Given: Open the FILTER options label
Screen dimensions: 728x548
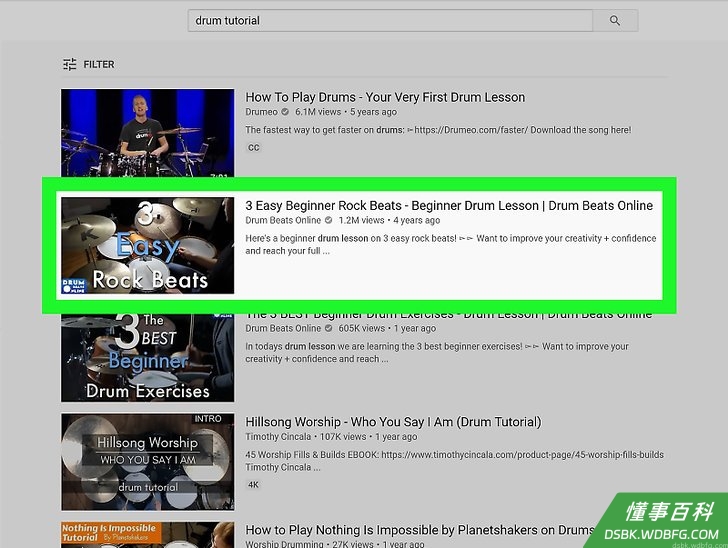Looking at the screenshot, I should [x=99, y=64].
